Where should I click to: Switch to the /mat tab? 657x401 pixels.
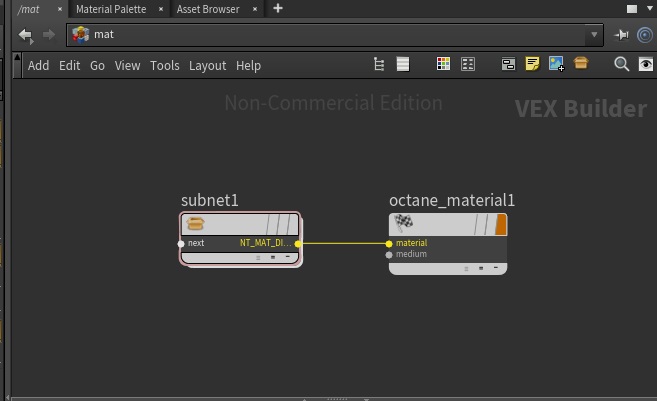(x=28, y=9)
